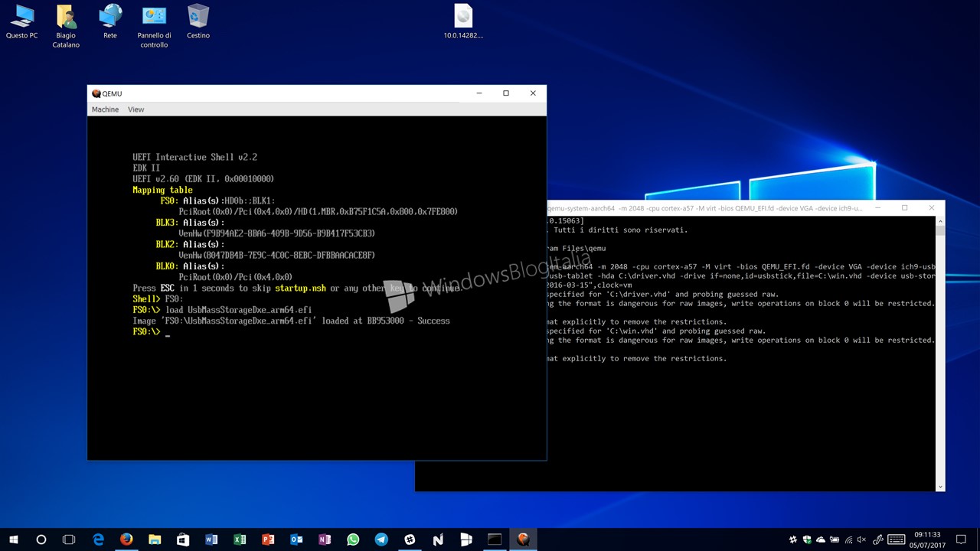This screenshot has width=980, height=551.
Task: Open the Windows Store taskbar icon
Action: point(183,540)
